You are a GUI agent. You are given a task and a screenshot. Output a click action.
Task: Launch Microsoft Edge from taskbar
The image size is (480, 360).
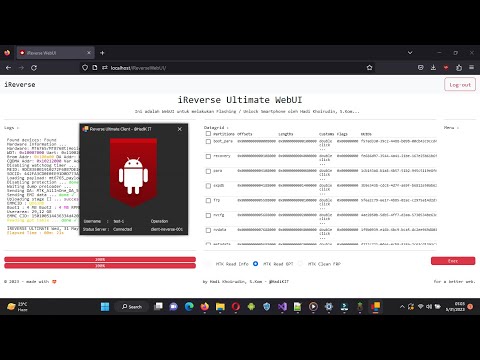click(189, 306)
